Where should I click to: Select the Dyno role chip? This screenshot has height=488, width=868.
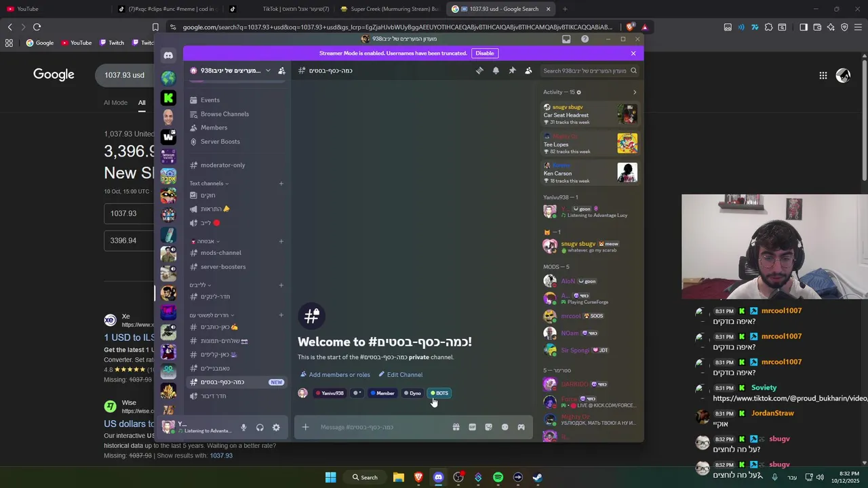(x=412, y=393)
